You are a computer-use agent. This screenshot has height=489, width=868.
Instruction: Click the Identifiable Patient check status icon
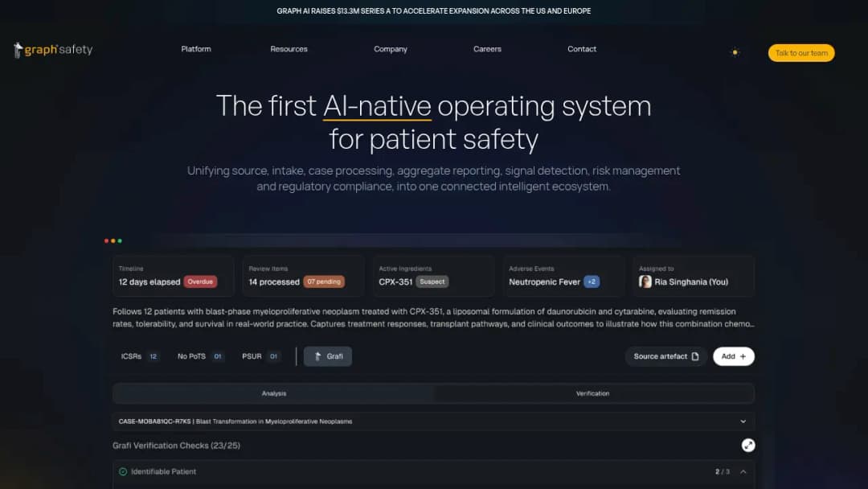(123, 472)
